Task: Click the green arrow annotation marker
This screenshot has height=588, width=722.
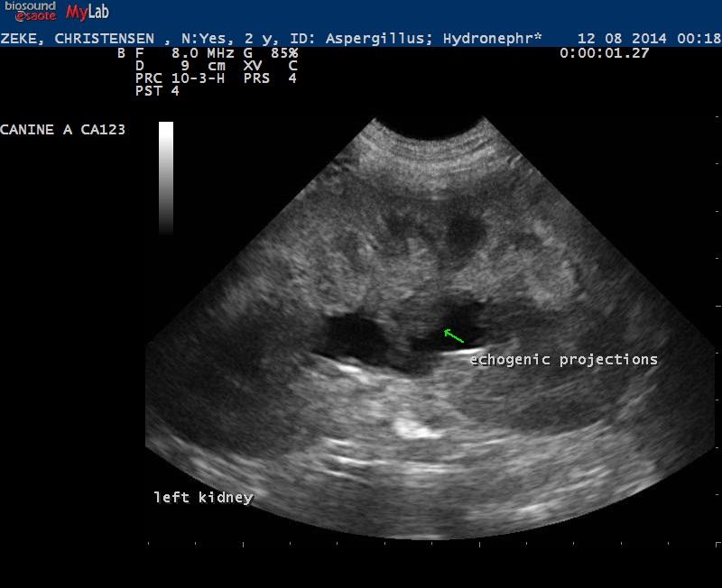Action: (453, 335)
